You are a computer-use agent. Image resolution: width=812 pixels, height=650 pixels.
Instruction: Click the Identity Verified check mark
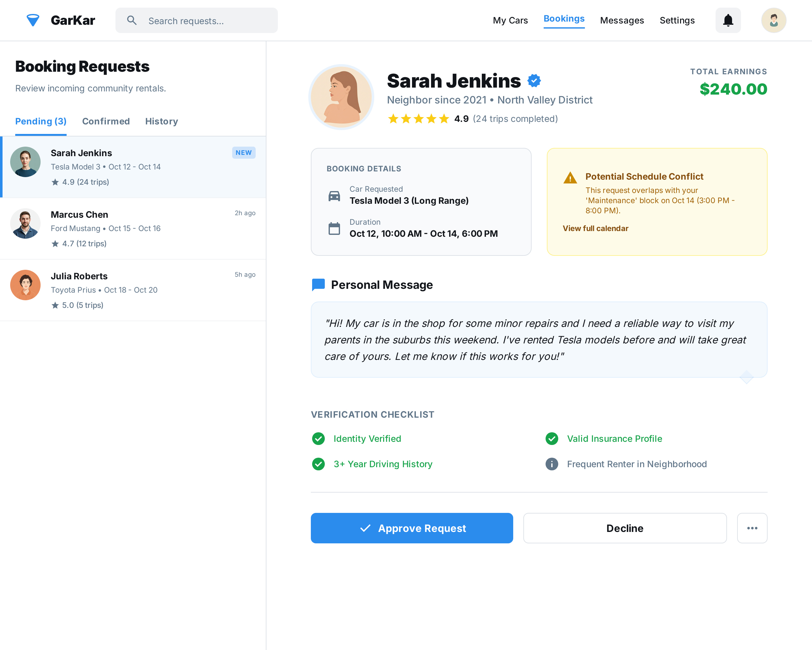(318, 439)
